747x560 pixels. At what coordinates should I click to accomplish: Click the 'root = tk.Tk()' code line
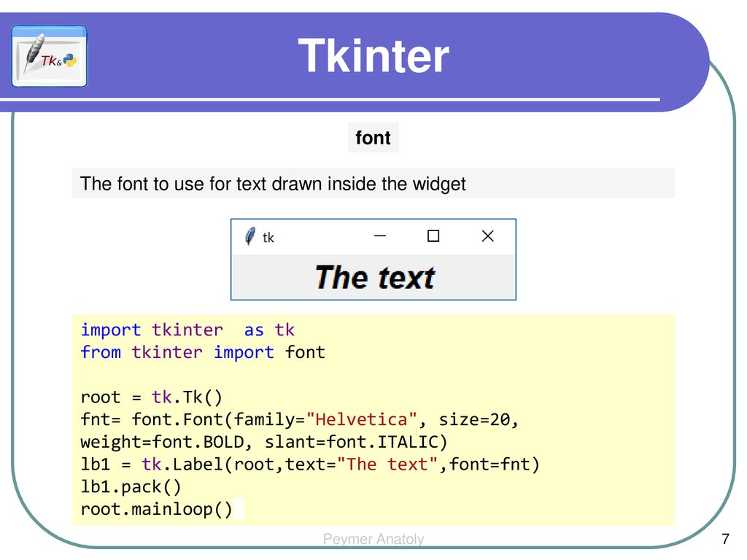click(x=152, y=397)
